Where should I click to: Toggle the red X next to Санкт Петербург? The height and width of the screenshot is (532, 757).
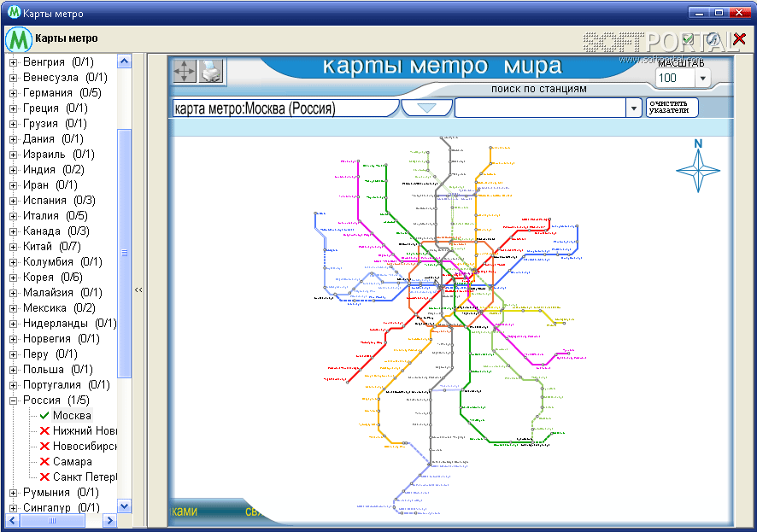[44, 476]
